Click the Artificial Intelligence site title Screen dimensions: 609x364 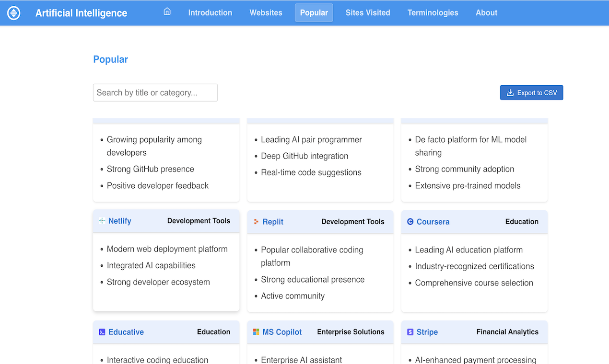(81, 13)
